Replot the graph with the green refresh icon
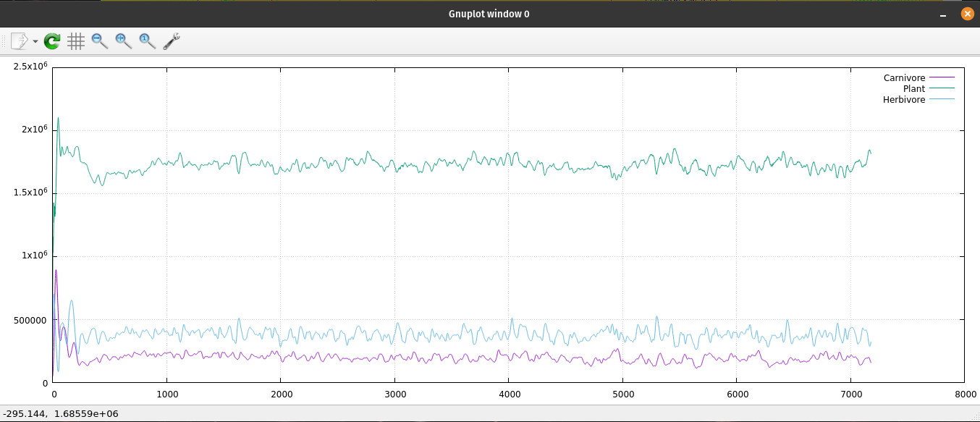980x422 pixels. click(52, 41)
